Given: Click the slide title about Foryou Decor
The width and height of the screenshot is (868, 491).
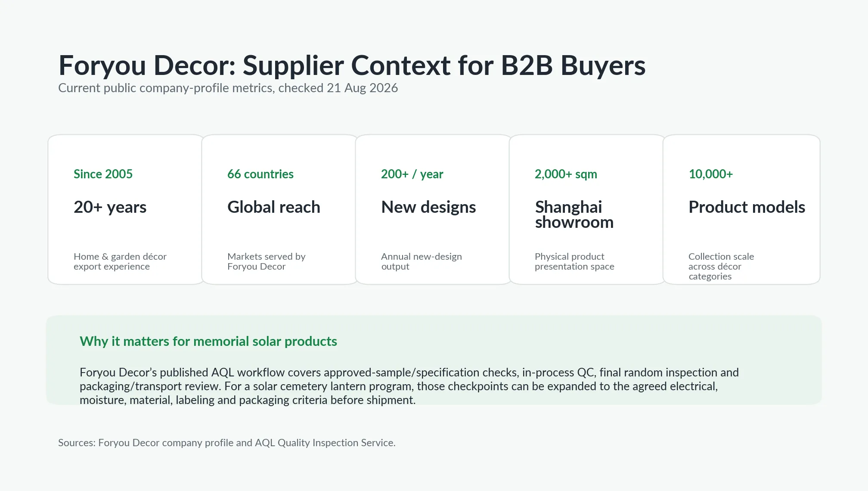Looking at the screenshot, I should (x=352, y=65).
